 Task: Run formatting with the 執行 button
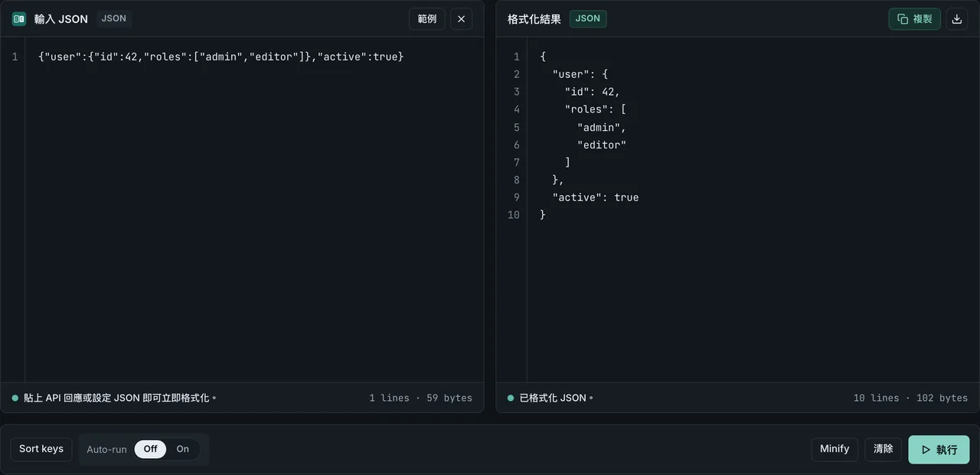pos(939,450)
